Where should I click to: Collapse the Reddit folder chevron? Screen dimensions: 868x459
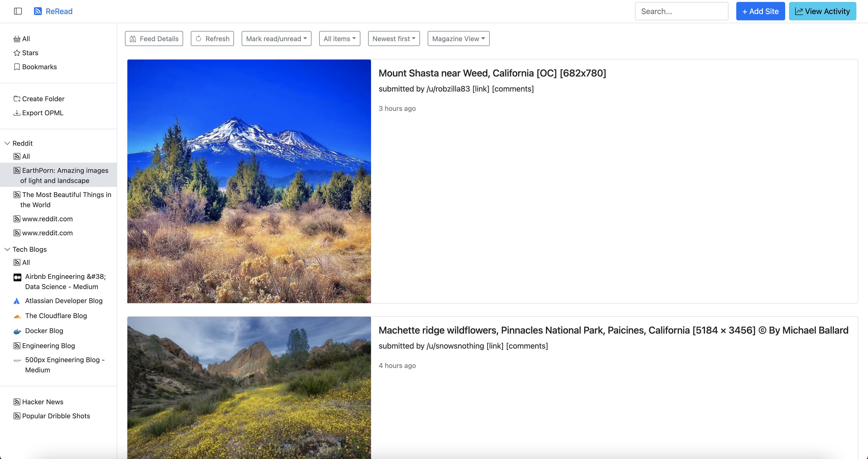click(7, 144)
